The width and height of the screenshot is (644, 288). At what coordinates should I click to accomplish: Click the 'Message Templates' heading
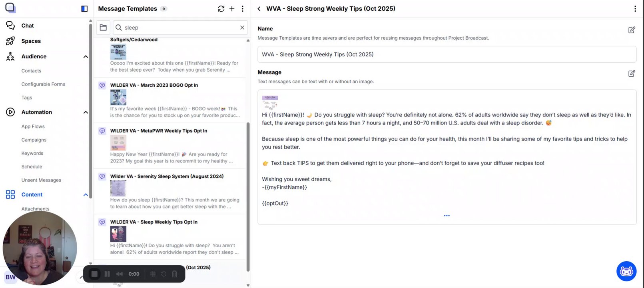[128, 9]
